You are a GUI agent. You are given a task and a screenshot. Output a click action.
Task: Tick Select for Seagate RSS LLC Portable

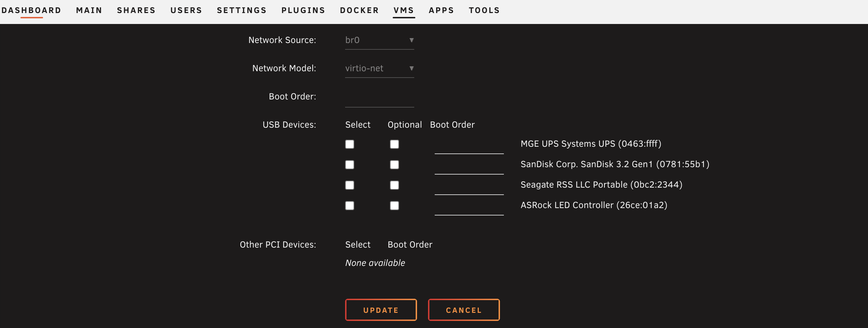tap(350, 185)
